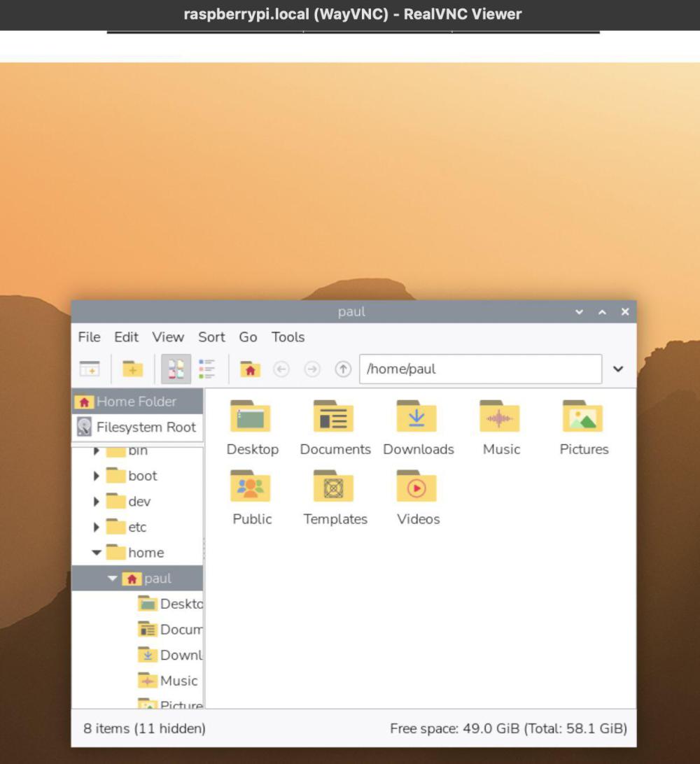Collapse the home tree node
This screenshot has height=764, width=700.
[97, 553]
